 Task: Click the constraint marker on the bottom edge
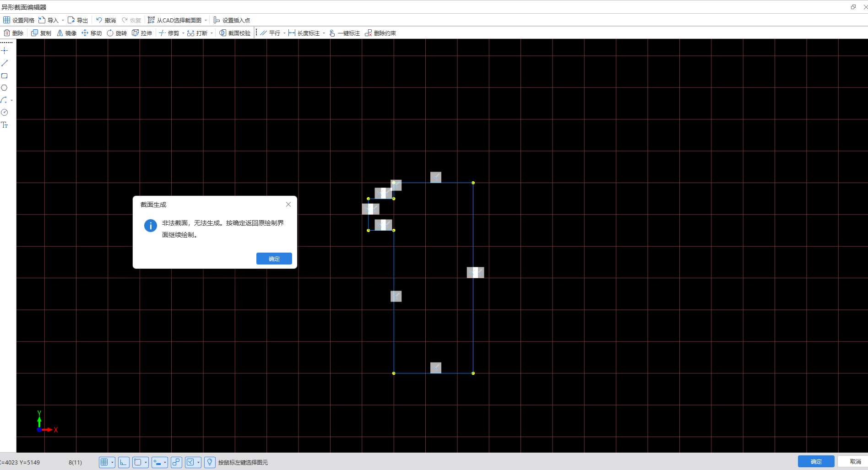436,368
